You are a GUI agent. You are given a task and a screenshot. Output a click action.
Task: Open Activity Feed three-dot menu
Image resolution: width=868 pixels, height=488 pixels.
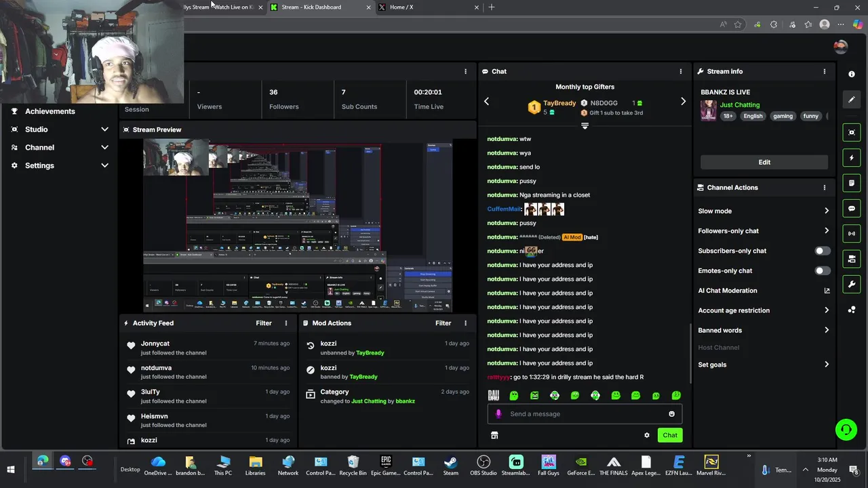286,323
